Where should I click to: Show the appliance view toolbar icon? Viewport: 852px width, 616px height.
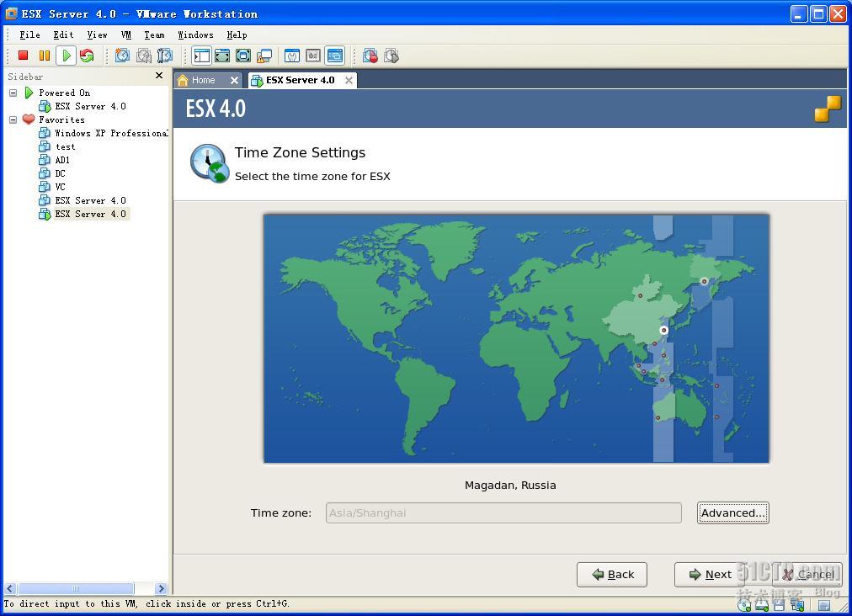coord(313,56)
